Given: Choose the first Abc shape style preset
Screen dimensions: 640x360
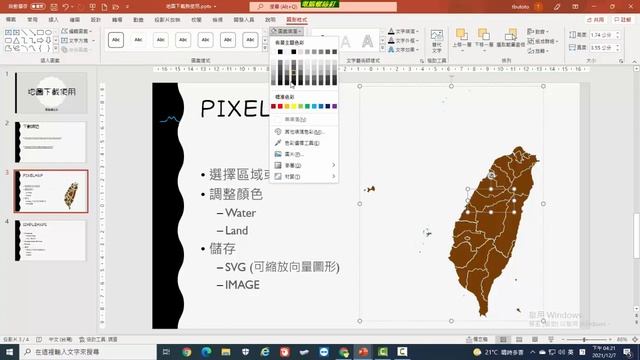Looking at the screenshot, I should [116, 40].
